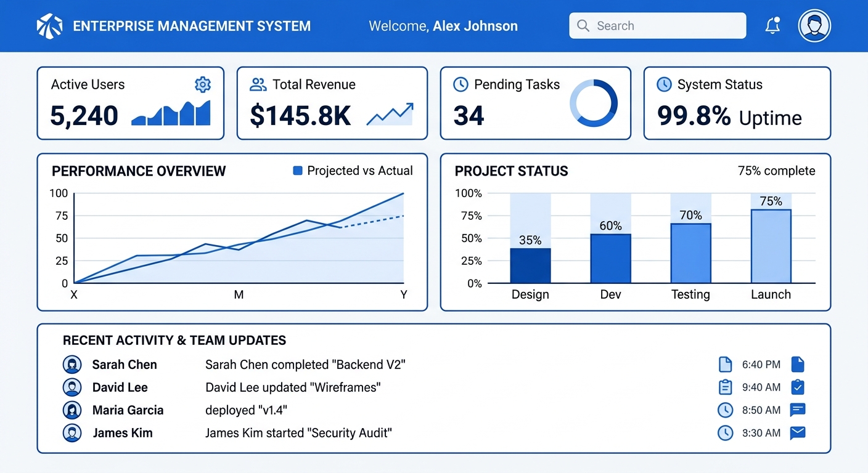Open chat message icon in Maria Garcia's row
This screenshot has width=868, height=473.
[798, 410]
